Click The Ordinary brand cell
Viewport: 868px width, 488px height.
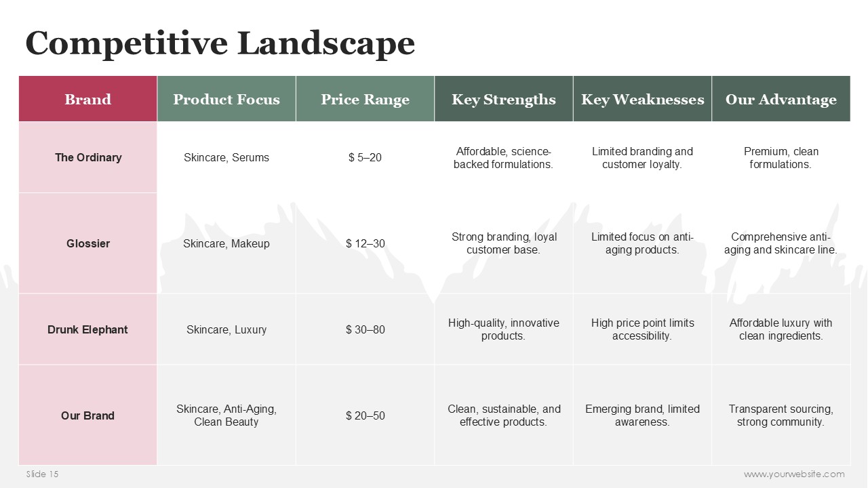[88, 157]
